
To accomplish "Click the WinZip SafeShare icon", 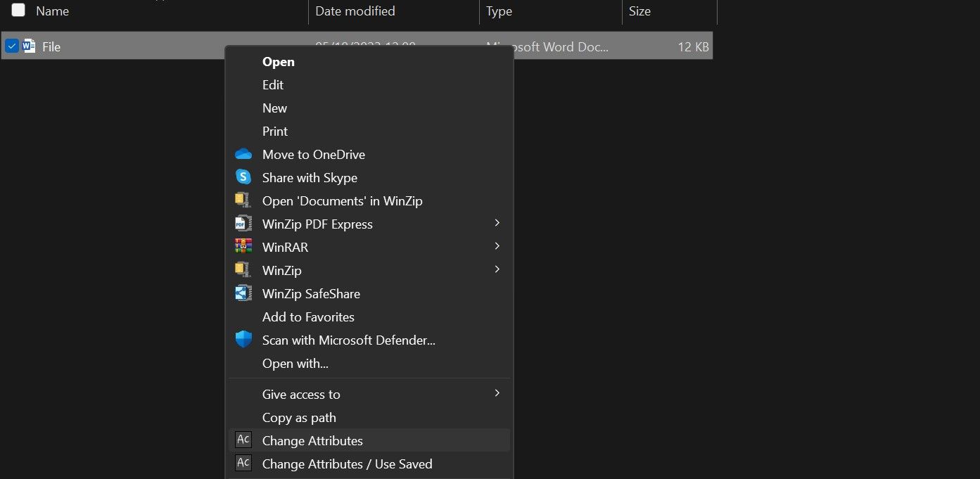I will 243,293.
